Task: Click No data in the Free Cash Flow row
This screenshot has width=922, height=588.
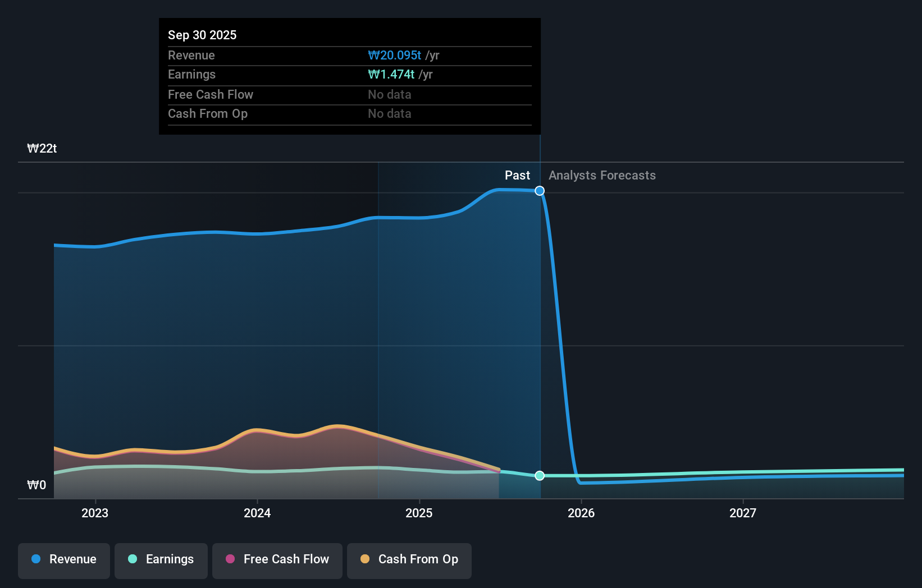Action: tap(390, 95)
